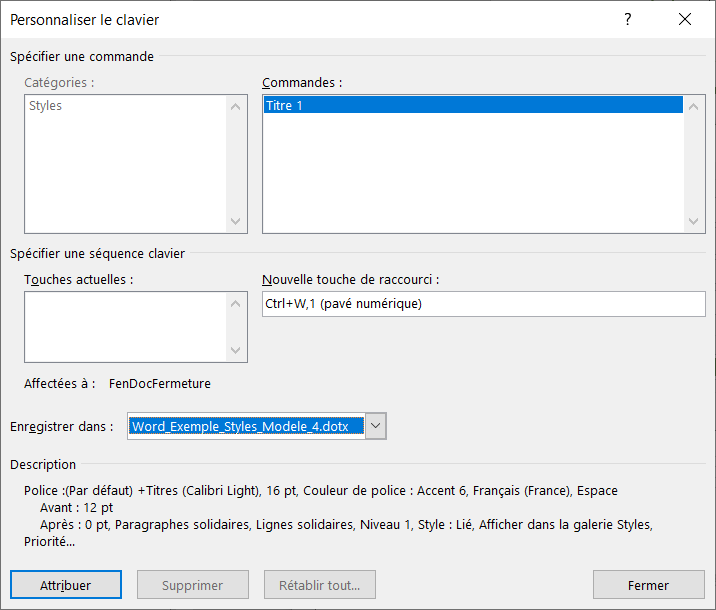
Task: Click the help question mark icon
Action: pos(628,20)
